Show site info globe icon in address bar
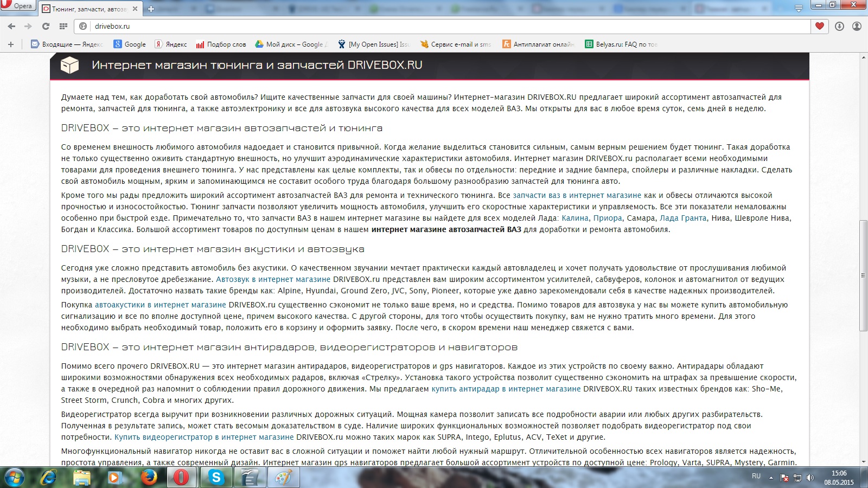Image resolution: width=868 pixels, height=488 pixels. 83,26
